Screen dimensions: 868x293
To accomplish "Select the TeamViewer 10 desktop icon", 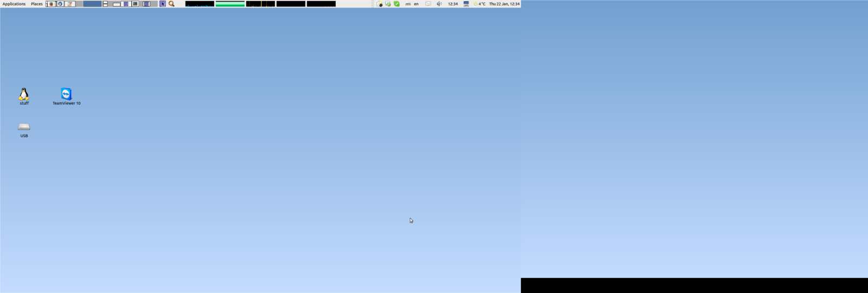I will click(x=66, y=96).
